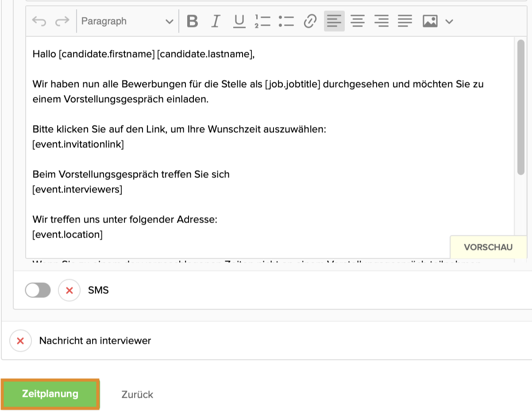Align text to the left
This screenshot has height=415, width=532.
(334, 21)
